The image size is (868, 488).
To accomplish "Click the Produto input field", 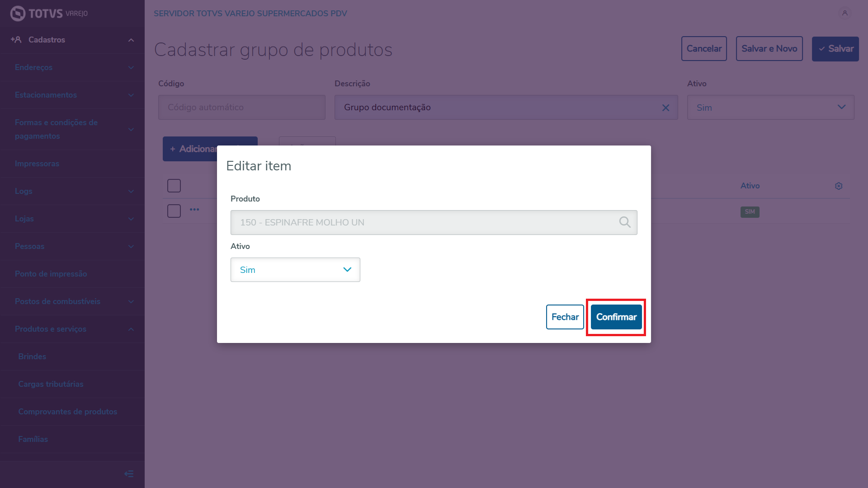I will [423, 222].
